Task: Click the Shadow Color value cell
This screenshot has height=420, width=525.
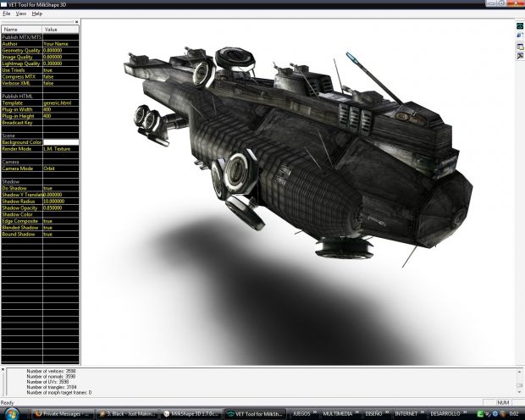Action: pos(61,214)
